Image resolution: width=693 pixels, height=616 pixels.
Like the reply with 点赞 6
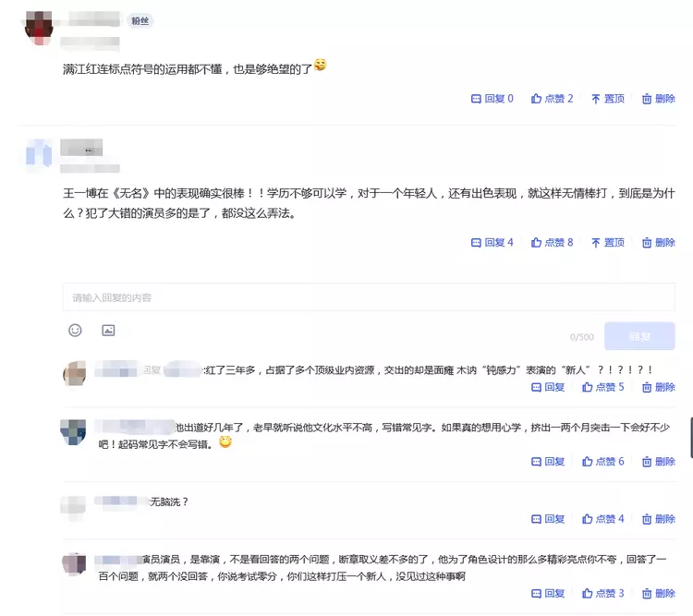(x=603, y=462)
